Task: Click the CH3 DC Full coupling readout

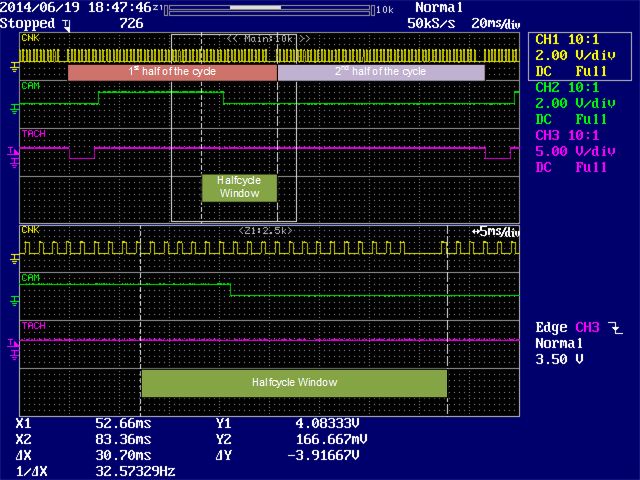Action: (x=571, y=167)
